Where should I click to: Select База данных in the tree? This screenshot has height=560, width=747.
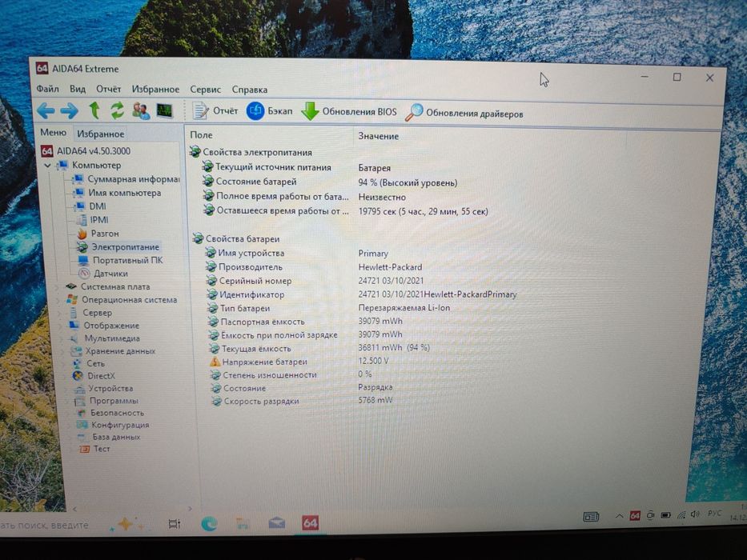point(109,437)
